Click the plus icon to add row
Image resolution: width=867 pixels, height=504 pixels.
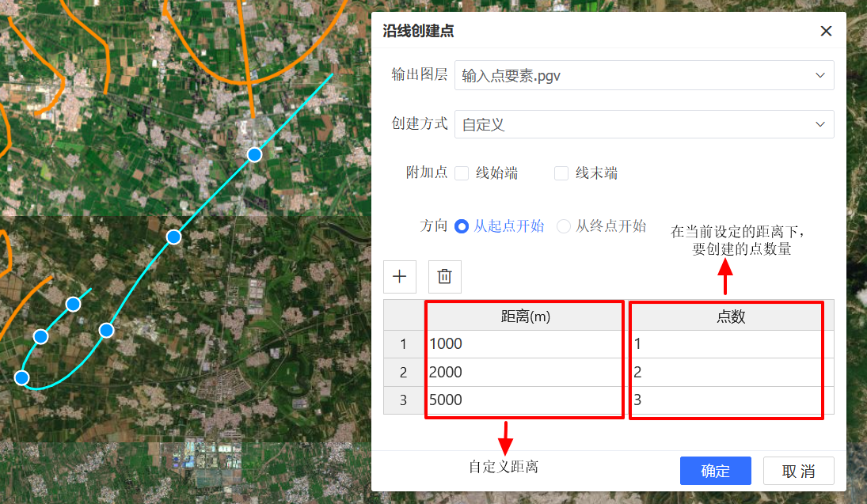point(400,277)
